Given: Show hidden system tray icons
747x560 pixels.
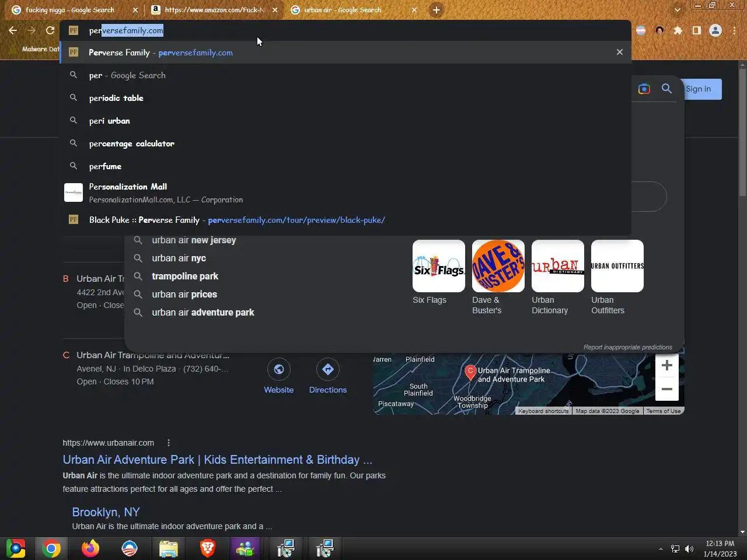Looking at the screenshot, I should click(661, 549).
